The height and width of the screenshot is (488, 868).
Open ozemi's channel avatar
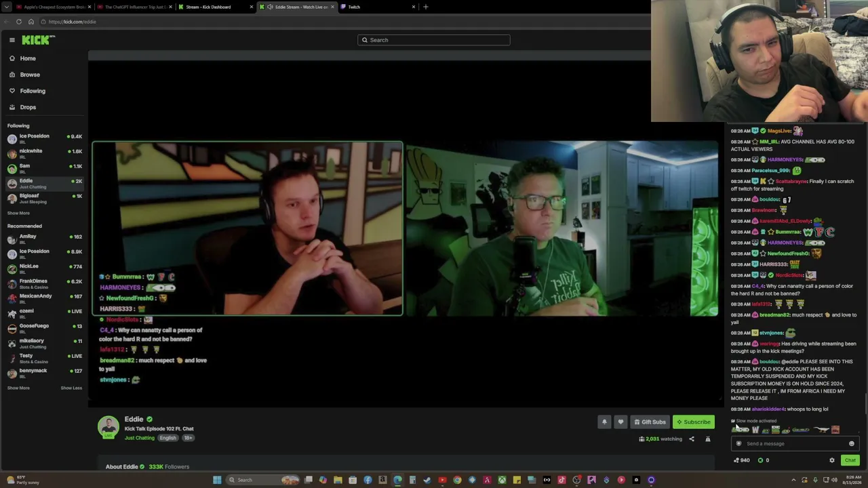(12, 314)
